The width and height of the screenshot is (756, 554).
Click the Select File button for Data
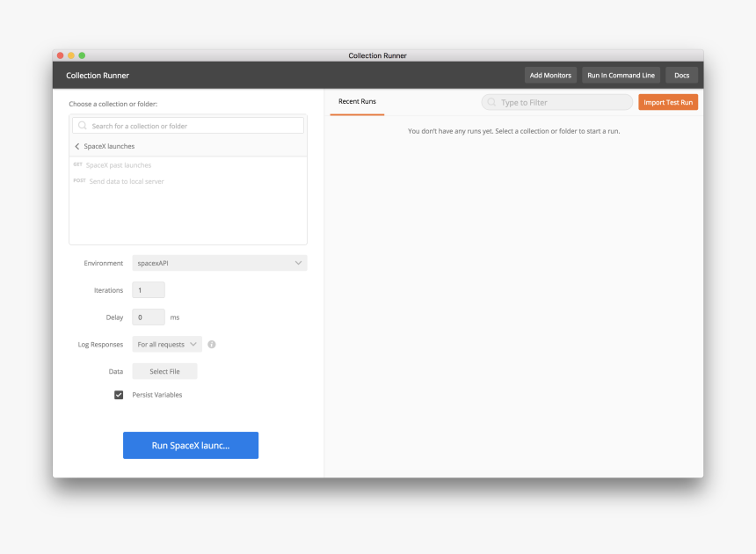pos(164,371)
